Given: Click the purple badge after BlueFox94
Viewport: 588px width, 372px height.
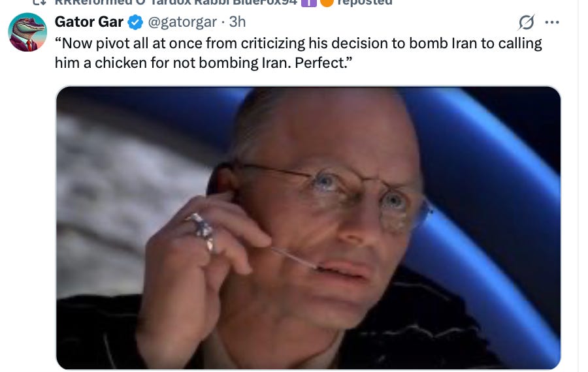Looking at the screenshot, I should pyautogui.click(x=309, y=3).
